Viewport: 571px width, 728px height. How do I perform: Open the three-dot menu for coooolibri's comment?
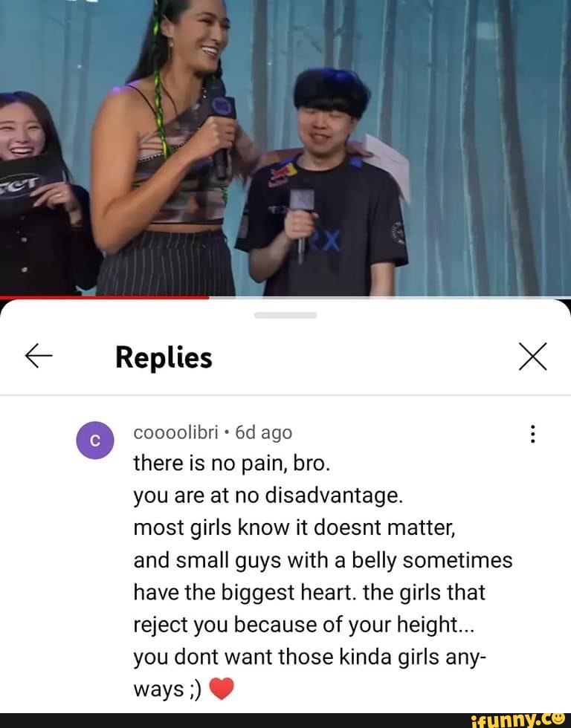(532, 434)
